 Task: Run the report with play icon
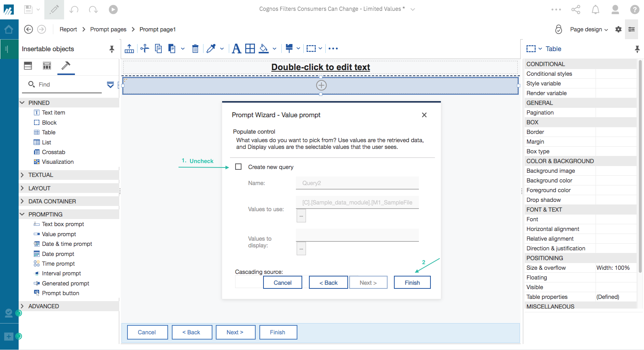[113, 9]
